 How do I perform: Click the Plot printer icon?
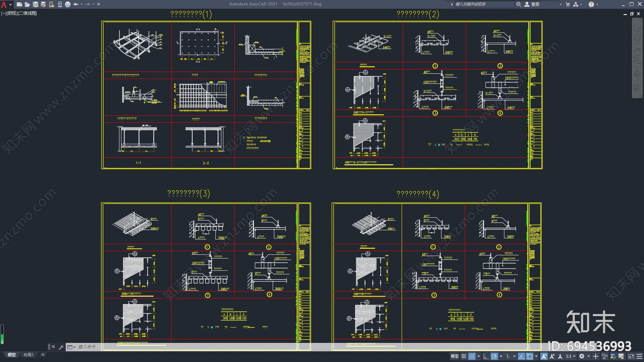[x=67, y=4]
